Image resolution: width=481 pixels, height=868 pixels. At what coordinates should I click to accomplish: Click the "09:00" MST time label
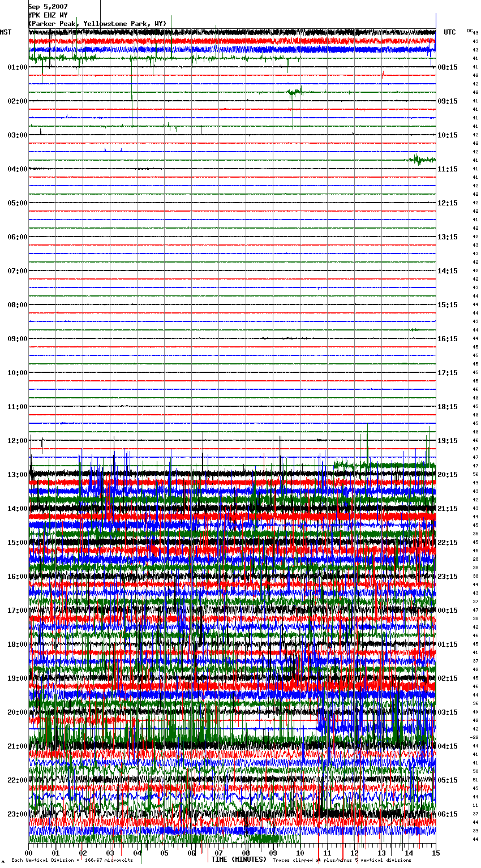18,339
